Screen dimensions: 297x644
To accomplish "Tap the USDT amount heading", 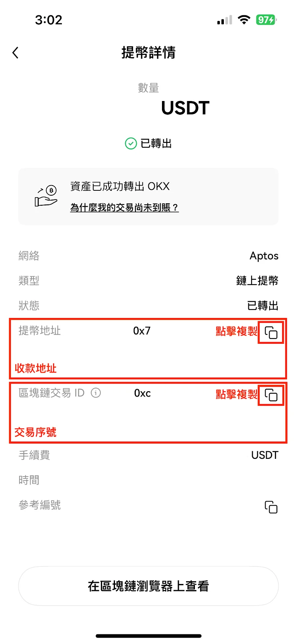I will click(x=185, y=108).
